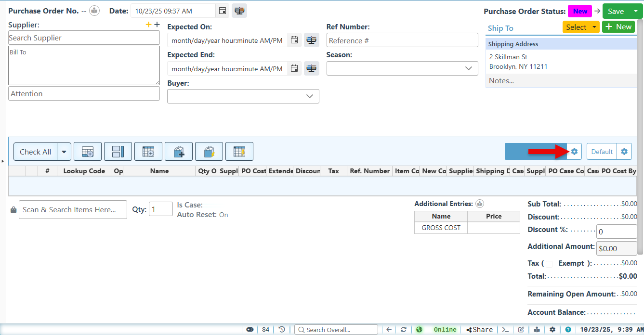Click the split layout panel icon
This screenshot has width=644, height=335.
point(118,152)
